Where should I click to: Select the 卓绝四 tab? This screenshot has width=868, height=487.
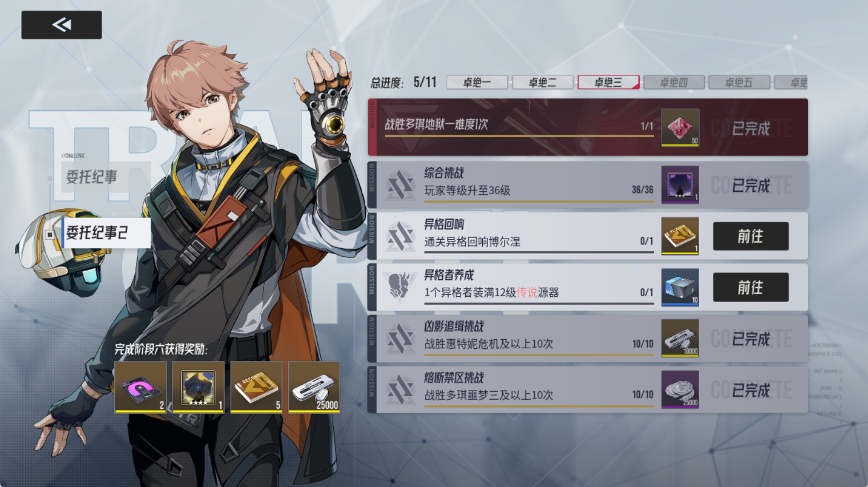[x=674, y=82]
